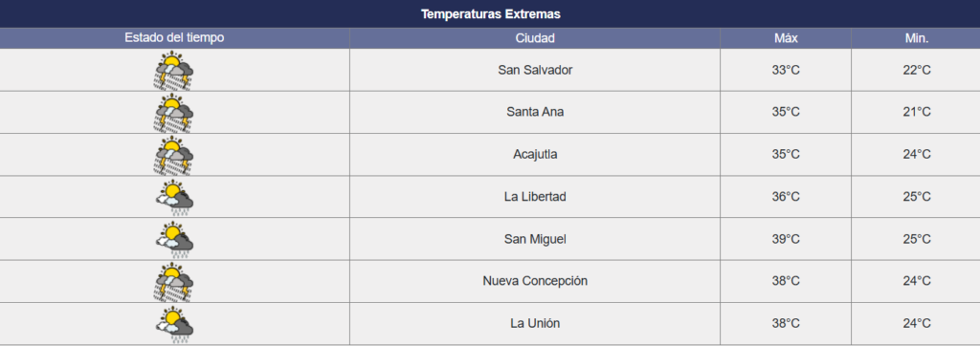Select La Unión's rain shower icon
The width and height of the screenshot is (980, 346).
(174, 324)
